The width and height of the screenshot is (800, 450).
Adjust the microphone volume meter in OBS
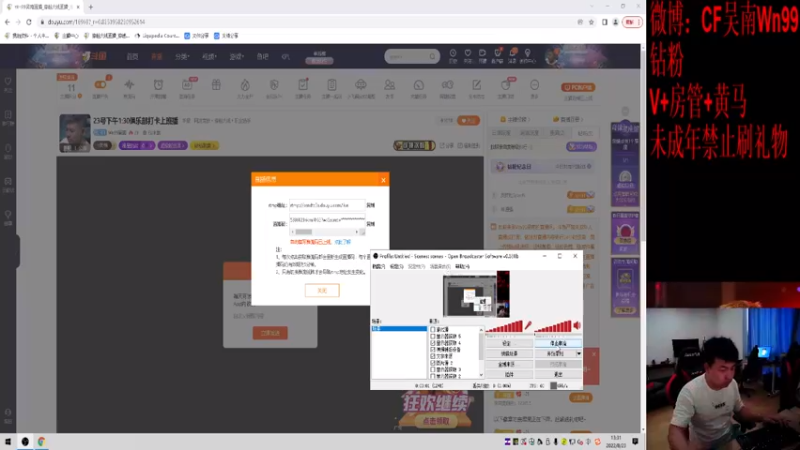click(x=504, y=327)
